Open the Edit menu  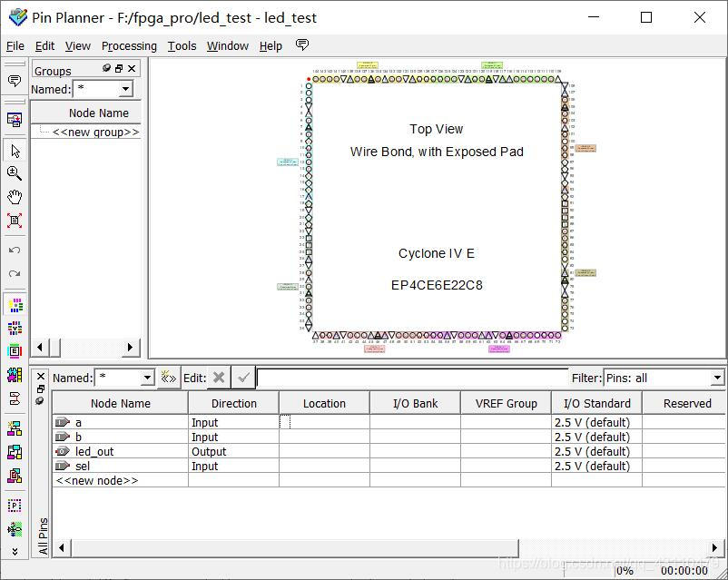pos(45,46)
